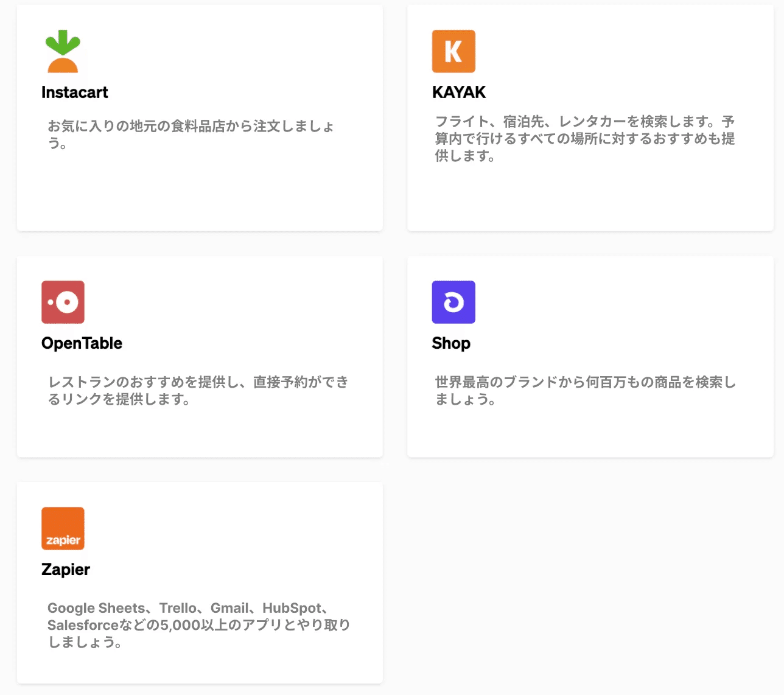Select the OpenTable heading text
This screenshot has height=695, width=784.
82,343
